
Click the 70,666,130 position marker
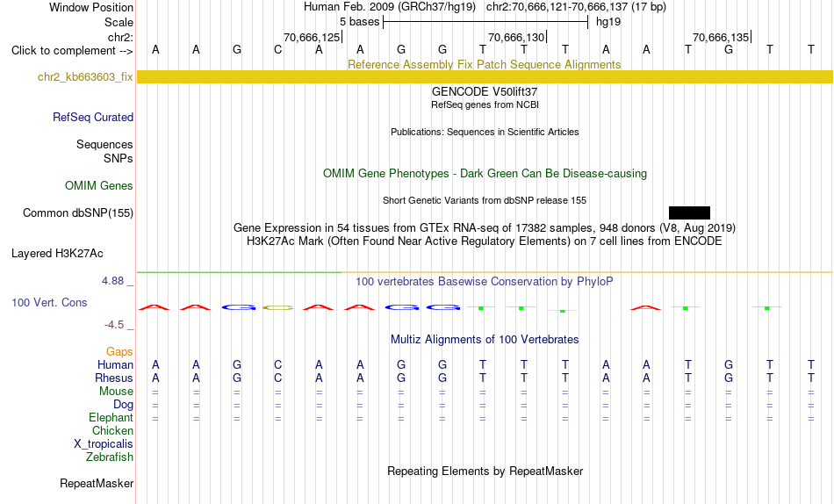[516, 37]
